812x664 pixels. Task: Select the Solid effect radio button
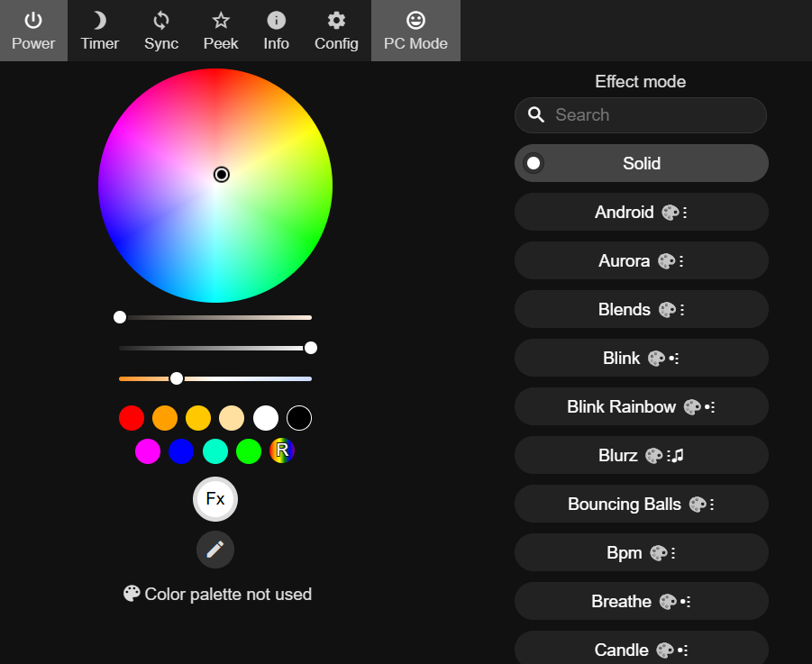[534, 163]
